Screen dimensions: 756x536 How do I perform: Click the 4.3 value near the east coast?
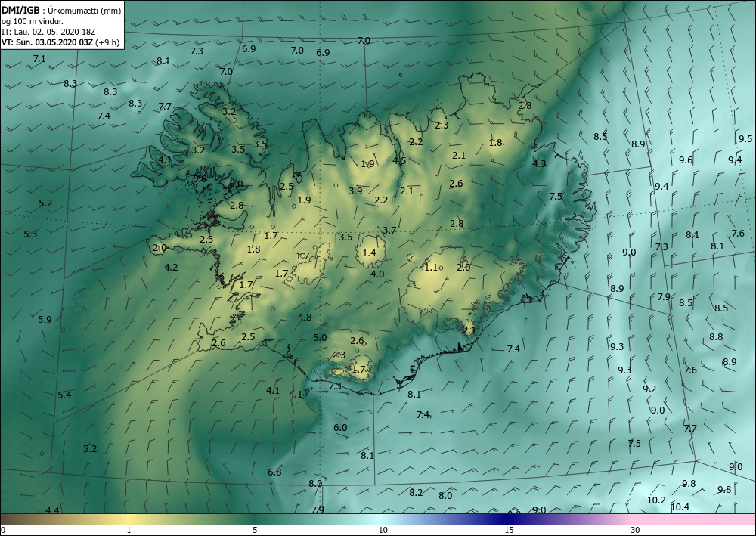pyautogui.click(x=539, y=163)
